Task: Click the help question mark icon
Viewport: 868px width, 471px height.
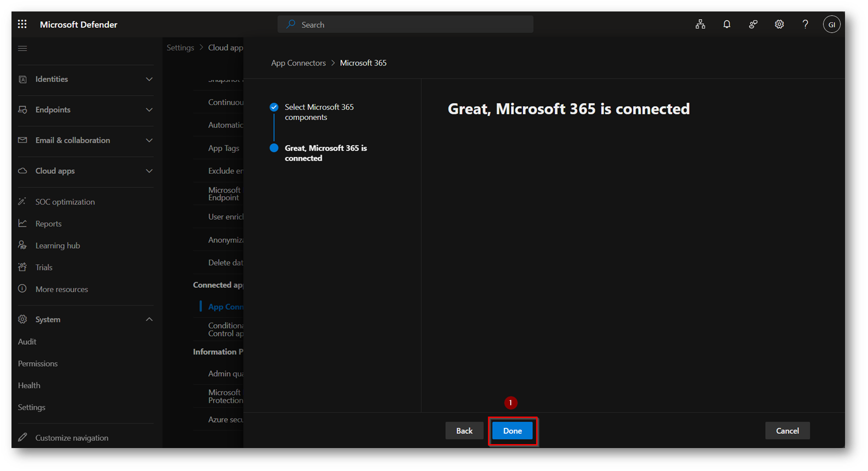Action: (805, 24)
